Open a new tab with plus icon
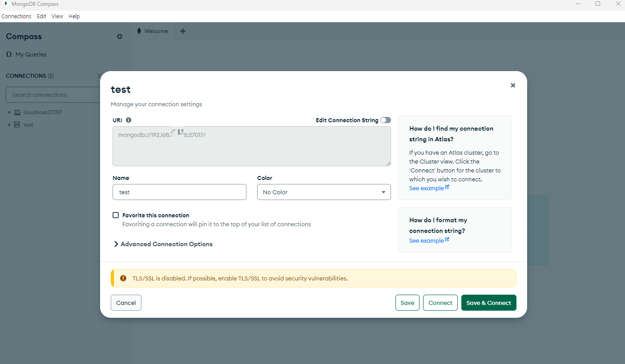Viewport: 625px width, 364px height. (x=182, y=31)
